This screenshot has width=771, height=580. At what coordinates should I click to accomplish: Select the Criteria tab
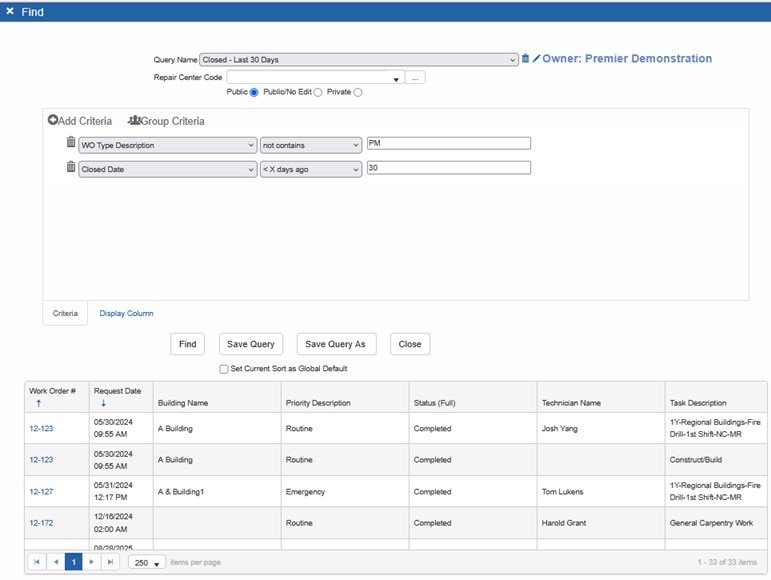click(65, 313)
